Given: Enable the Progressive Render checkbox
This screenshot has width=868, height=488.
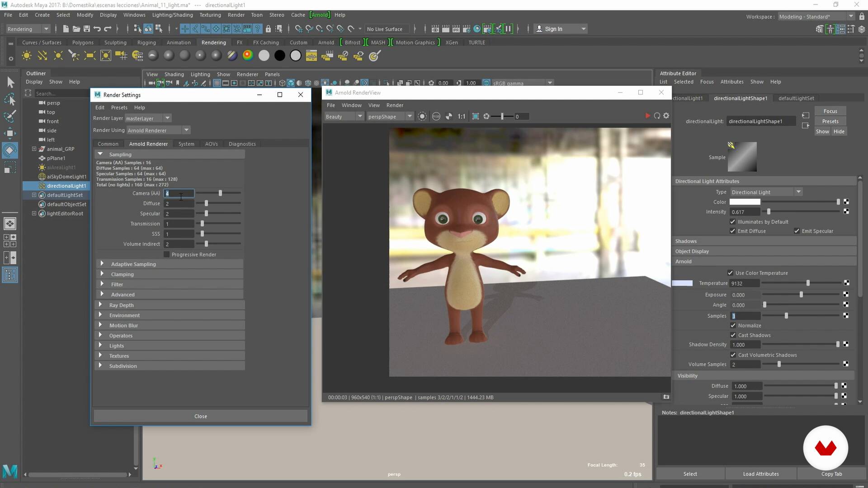Looking at the screenshot, I should [x=167, y=254].
